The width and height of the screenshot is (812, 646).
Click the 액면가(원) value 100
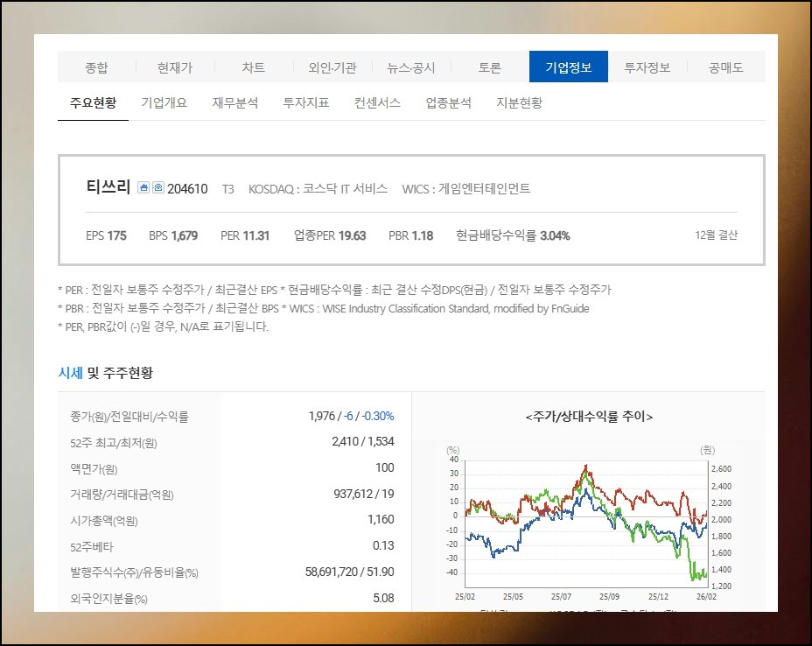click(x=385, y=467)
